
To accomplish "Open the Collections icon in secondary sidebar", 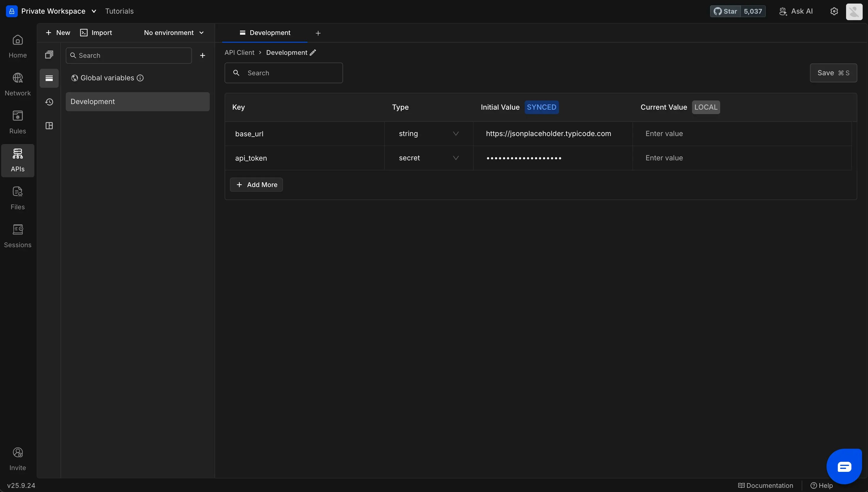I will point(49,55).
